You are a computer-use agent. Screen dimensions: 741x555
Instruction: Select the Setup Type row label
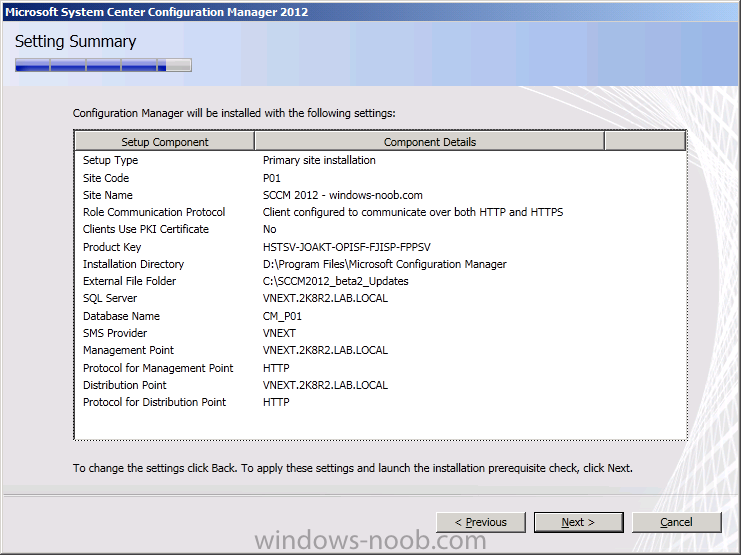(111, 160)
